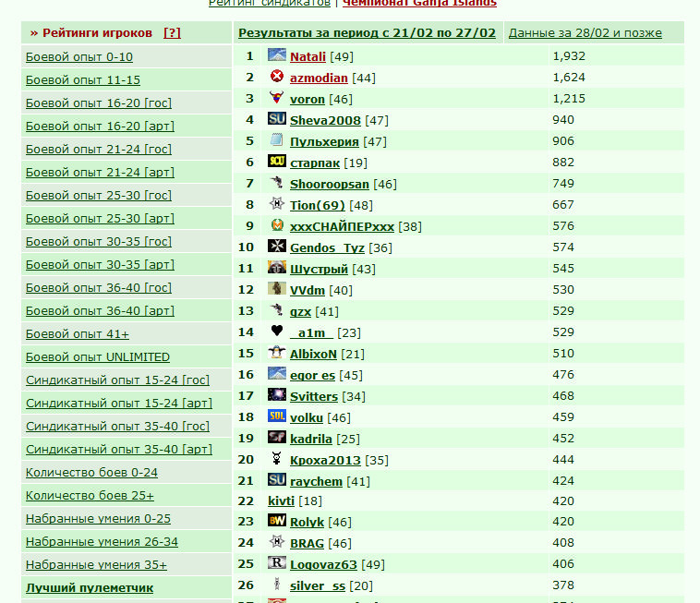Open Набранные умения 0-25 rating
700x603 pixels.
click(x=98, y=519)
